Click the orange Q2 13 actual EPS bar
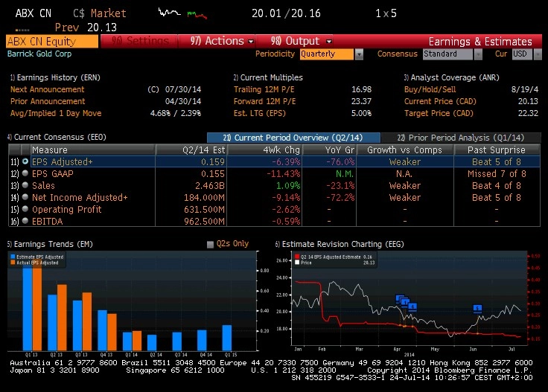The width and height of the screenshot is (548, 392). pos(62,318)
